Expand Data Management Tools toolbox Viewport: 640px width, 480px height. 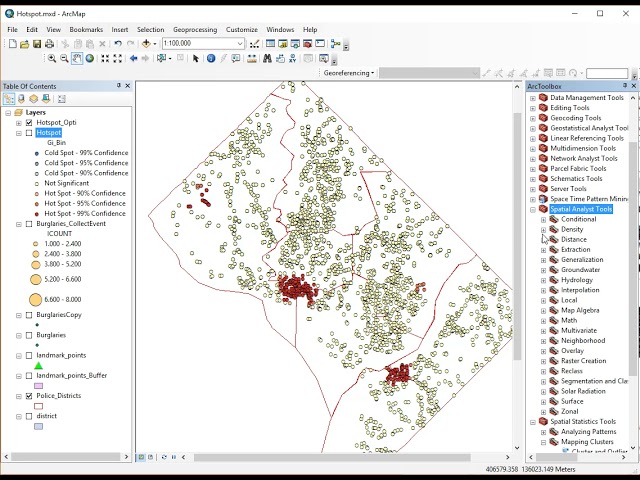pyautogui.click(x=533, y=98)
